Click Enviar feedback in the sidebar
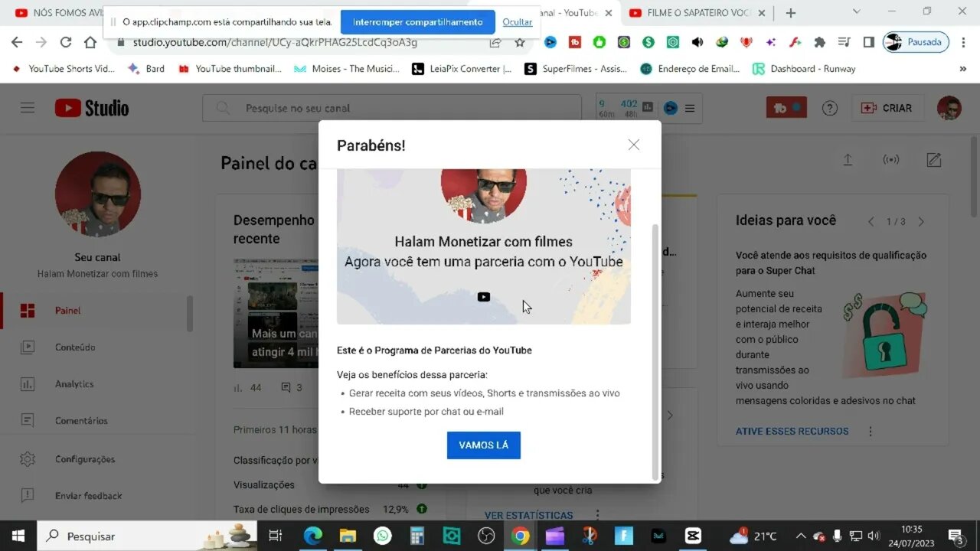Viewport: 980px width, 551px height. [x=95, y=496]
